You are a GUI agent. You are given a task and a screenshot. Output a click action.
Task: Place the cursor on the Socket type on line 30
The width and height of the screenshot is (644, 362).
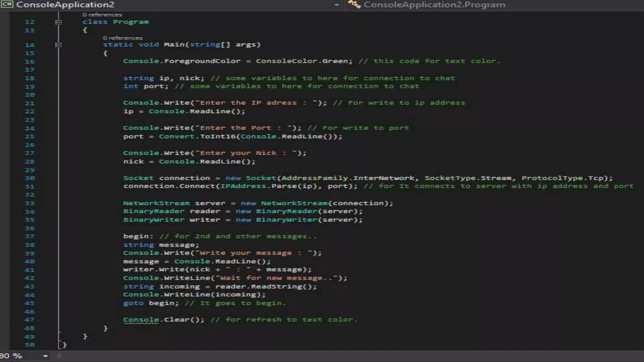138,178
